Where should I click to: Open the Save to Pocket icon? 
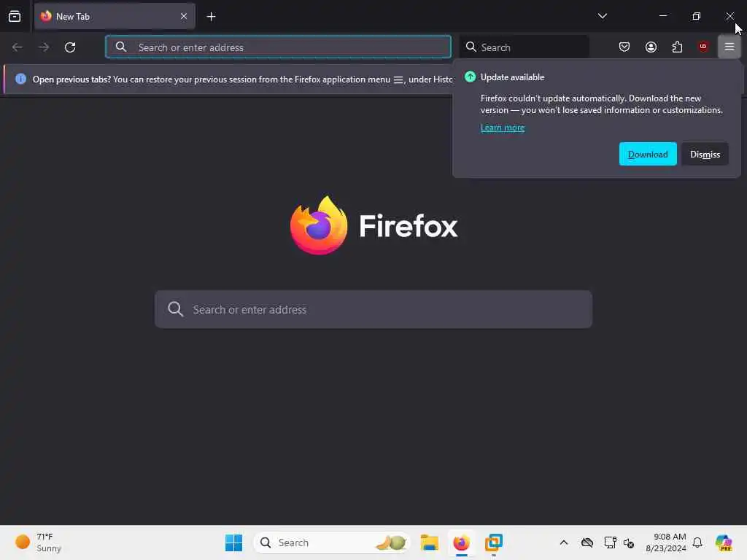coord(624,47)
